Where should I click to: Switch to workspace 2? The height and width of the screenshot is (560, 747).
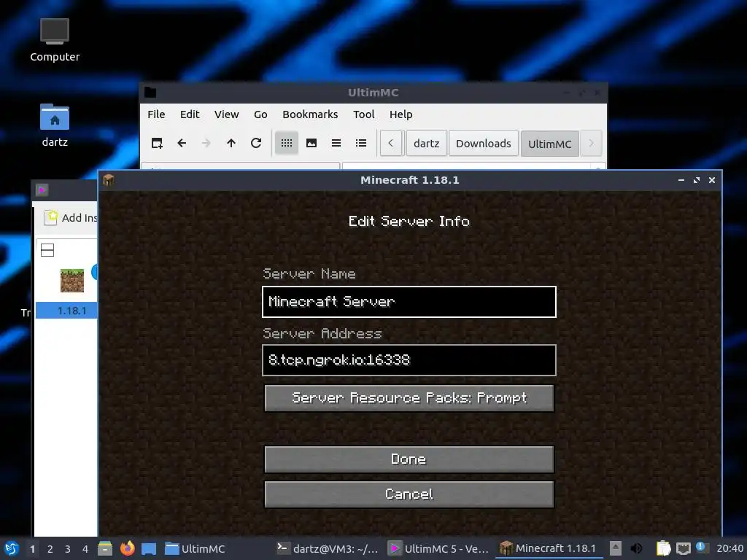[x=50, y=549]
